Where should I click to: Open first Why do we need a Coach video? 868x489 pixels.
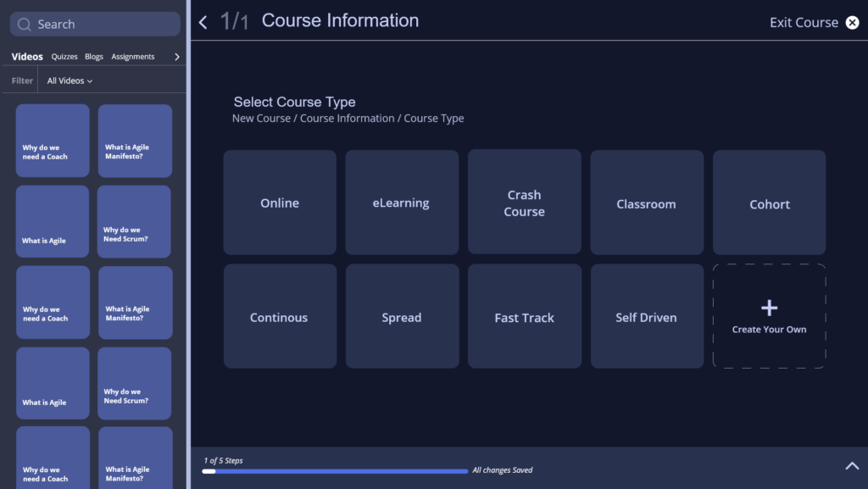(x=53, y=141)
